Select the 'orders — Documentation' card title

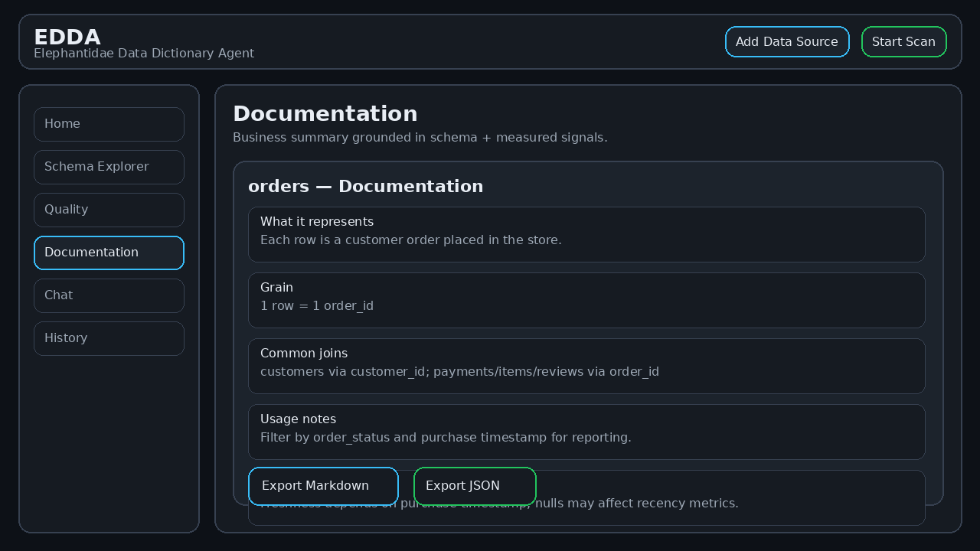[x=365, y=186]
